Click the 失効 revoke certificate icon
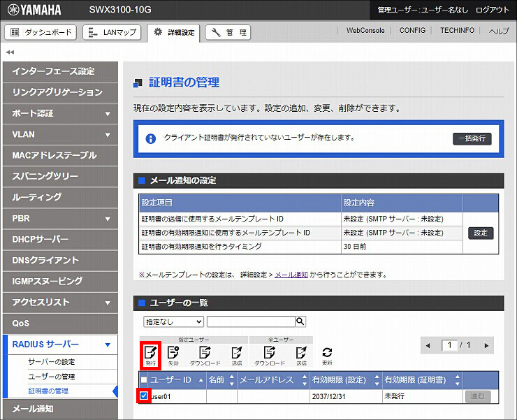Viewport: 517px width, 420px height. pos(173,356)
